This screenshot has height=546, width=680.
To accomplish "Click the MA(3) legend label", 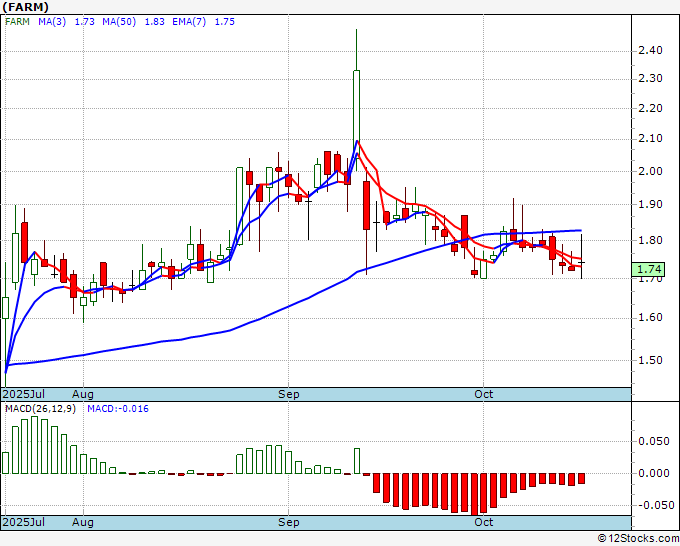I will point(52,22).
